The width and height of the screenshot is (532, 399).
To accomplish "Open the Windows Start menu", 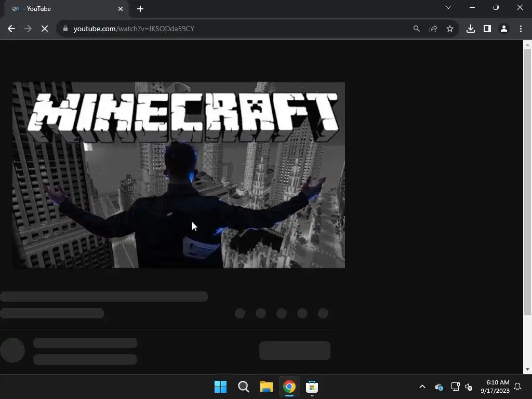I will tap(220, 387).
